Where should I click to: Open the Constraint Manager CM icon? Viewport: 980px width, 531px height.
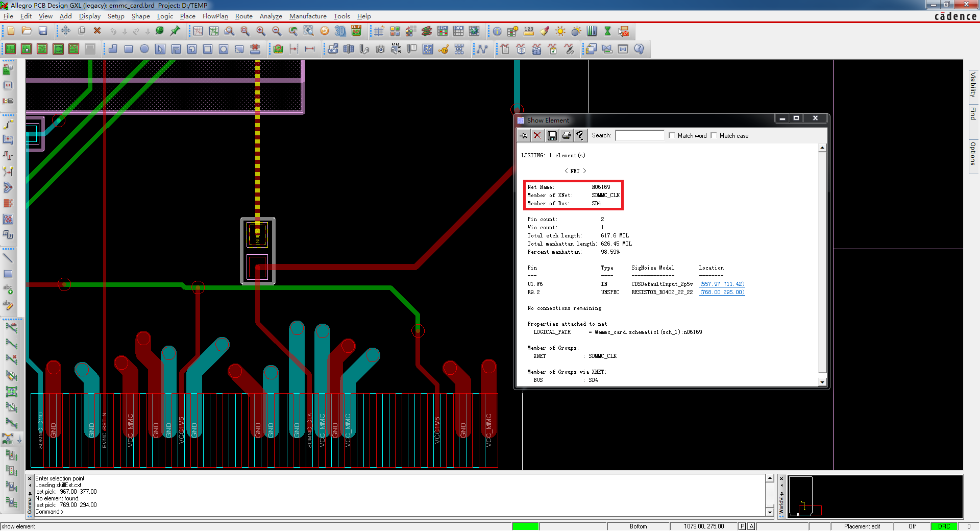(x=443, y=31)
